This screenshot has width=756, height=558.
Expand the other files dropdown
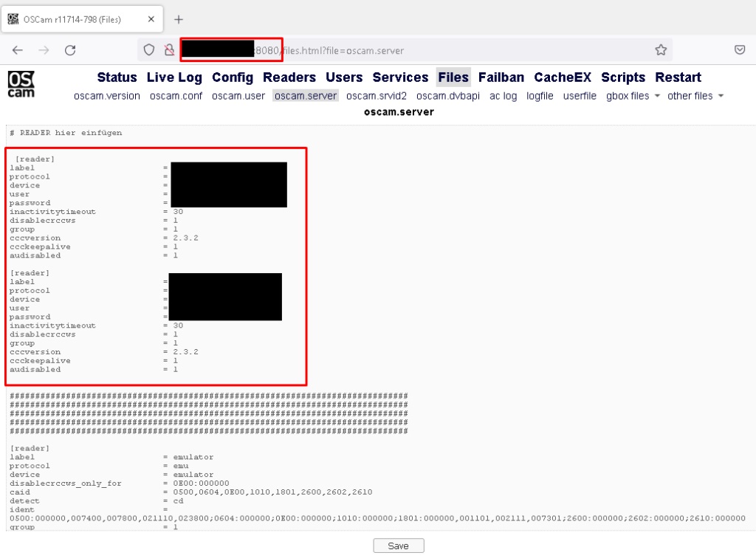click(695, 96)
